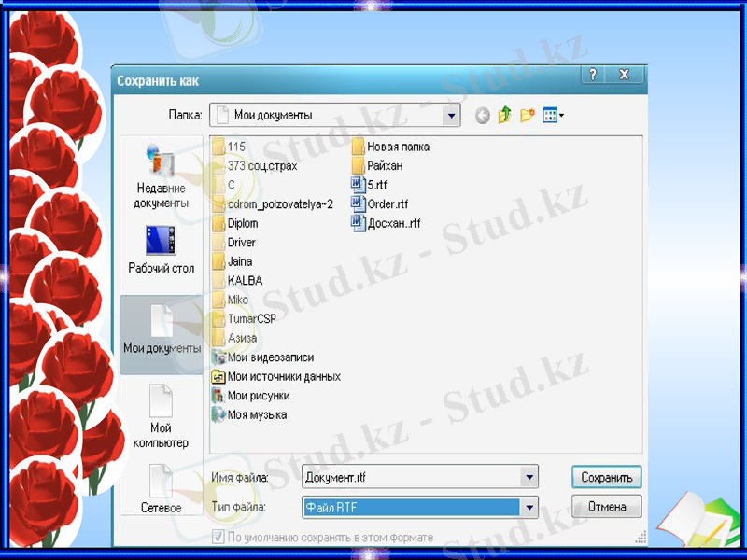Expand the Папка location dropdown
Screen dimensions: 747x560
coord(452,116)
